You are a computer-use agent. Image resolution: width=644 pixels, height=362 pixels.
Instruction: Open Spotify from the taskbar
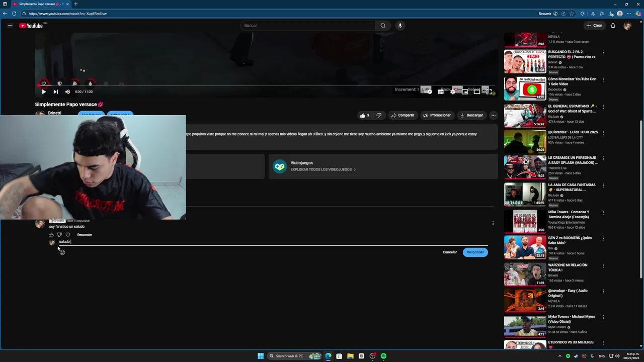pyautogui.click(x=383, y=356)
